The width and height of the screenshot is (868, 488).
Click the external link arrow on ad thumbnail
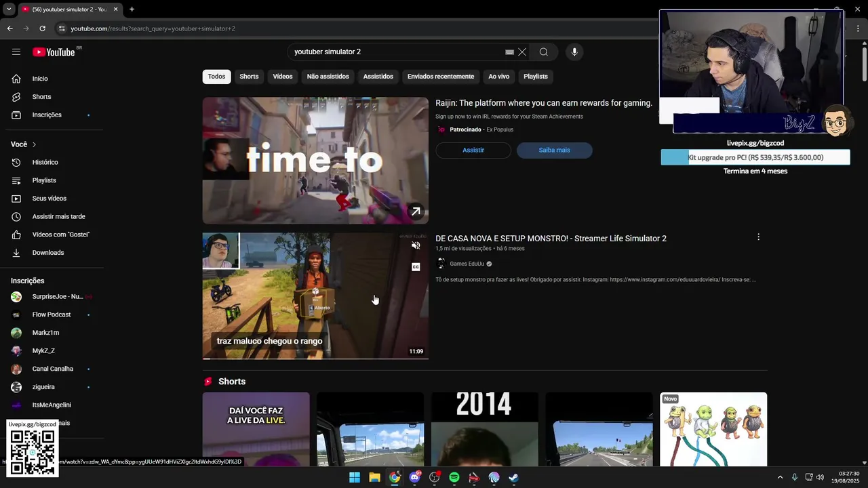(x=416, y=211)
